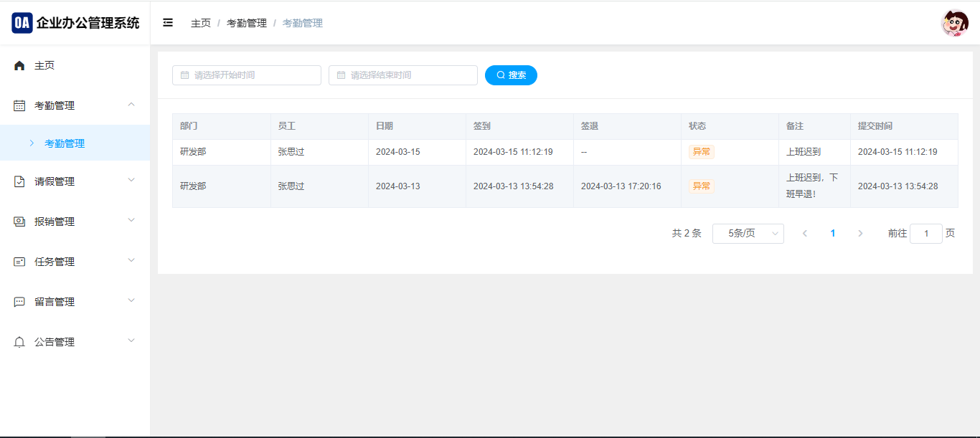
Task: Click 张思过 in the 2024-03-13 row
Action: point(291,186)
